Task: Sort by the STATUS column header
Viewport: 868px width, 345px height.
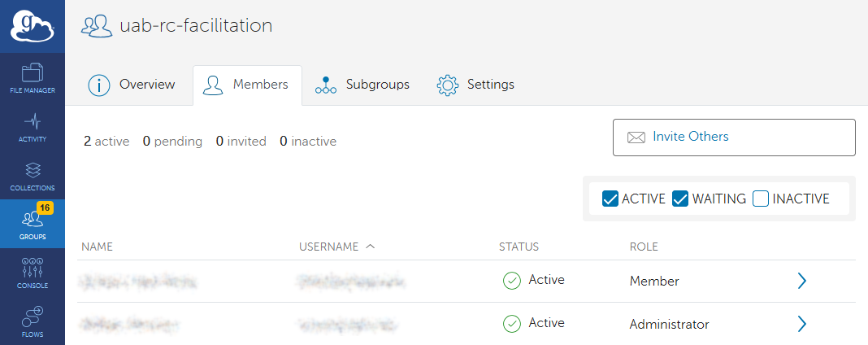Action: (x=519, y=247)
